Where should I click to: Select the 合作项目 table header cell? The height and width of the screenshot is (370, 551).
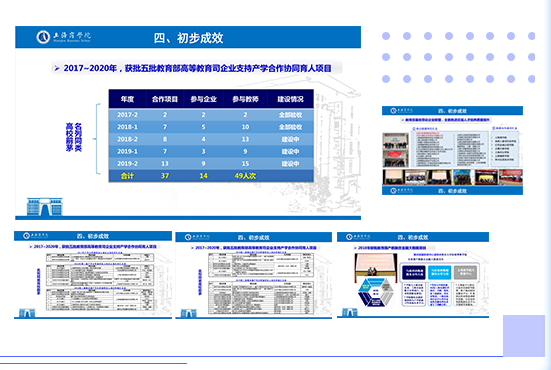[x=165, y=99]
